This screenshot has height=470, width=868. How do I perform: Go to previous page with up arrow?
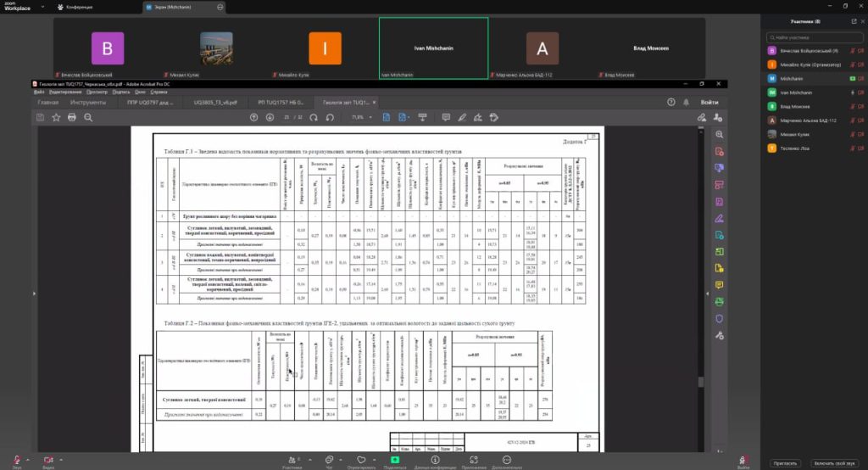pos(254,117)
